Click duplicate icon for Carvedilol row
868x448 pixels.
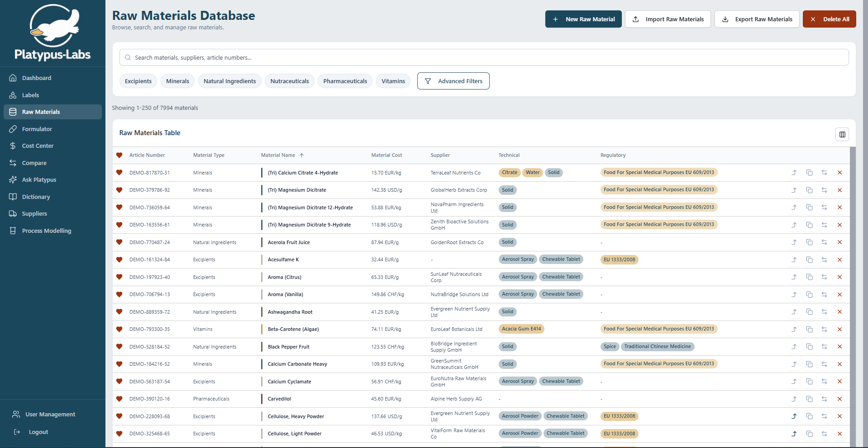pyautogui.click(x=809, y=399)
